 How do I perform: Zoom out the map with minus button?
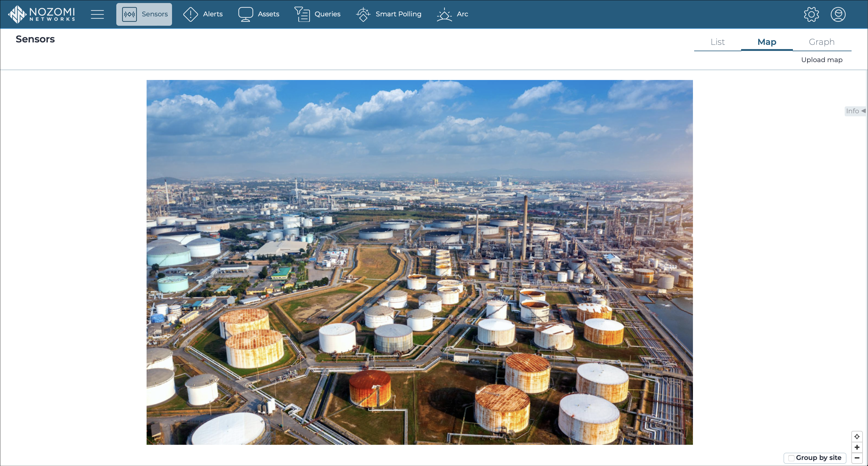tap(856, 458)
